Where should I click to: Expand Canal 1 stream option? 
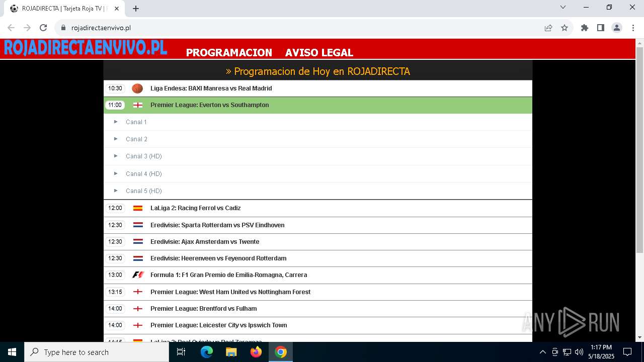click(317, 122)
